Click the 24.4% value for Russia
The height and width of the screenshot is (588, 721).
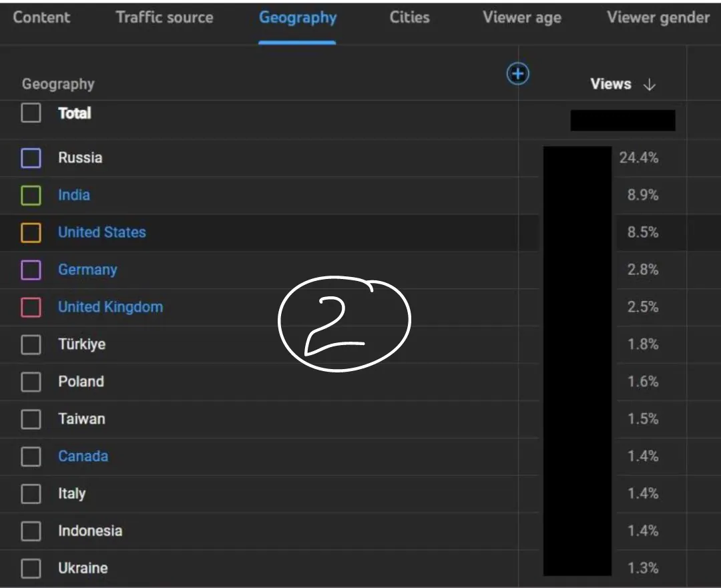pyautogui.click(x=639, y=158)
